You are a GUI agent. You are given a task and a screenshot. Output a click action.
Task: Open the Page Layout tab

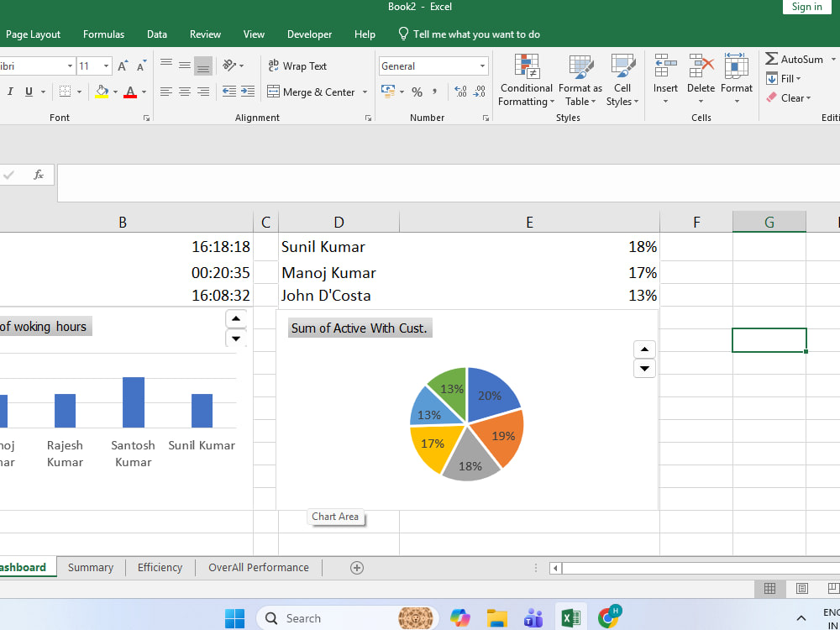point(33,34)
